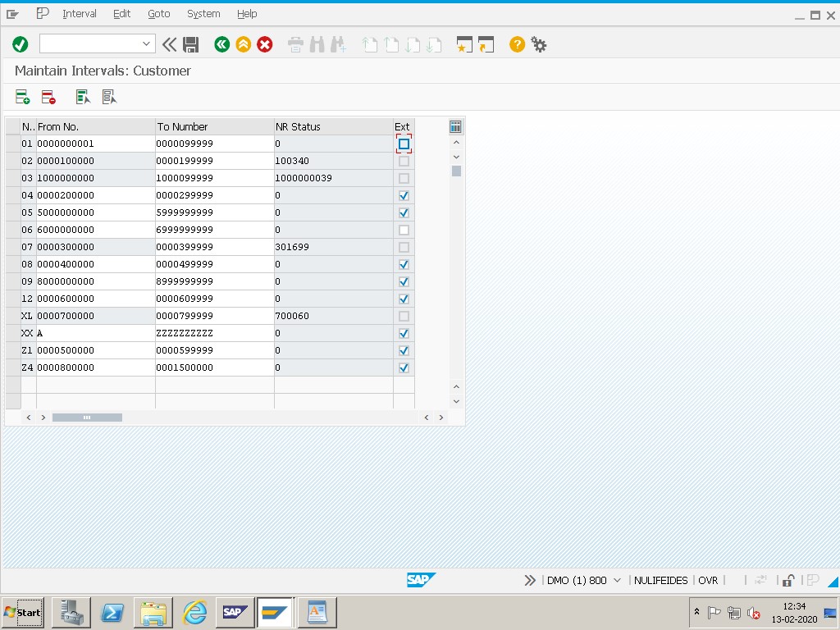The height and width of the screenshot is (630, 840).
Task: Open the Edit menu
Action: click(121, 14)
